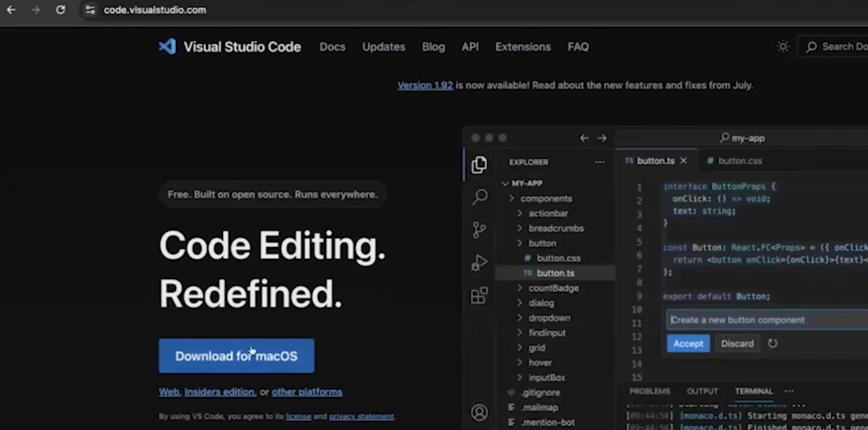Click the rerun refresh icon beside Discard
This screenshot has width=868, height=430.
point(772,343)
